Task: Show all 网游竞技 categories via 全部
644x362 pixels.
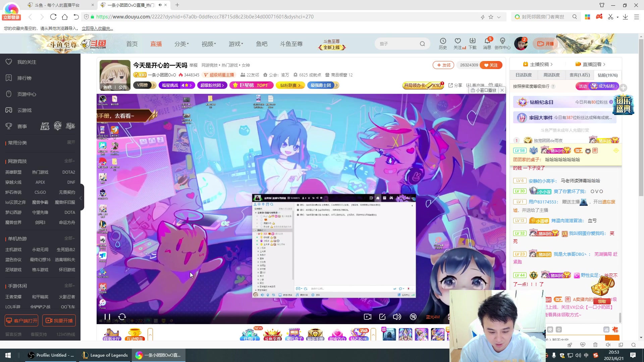Action: (69, 161)
